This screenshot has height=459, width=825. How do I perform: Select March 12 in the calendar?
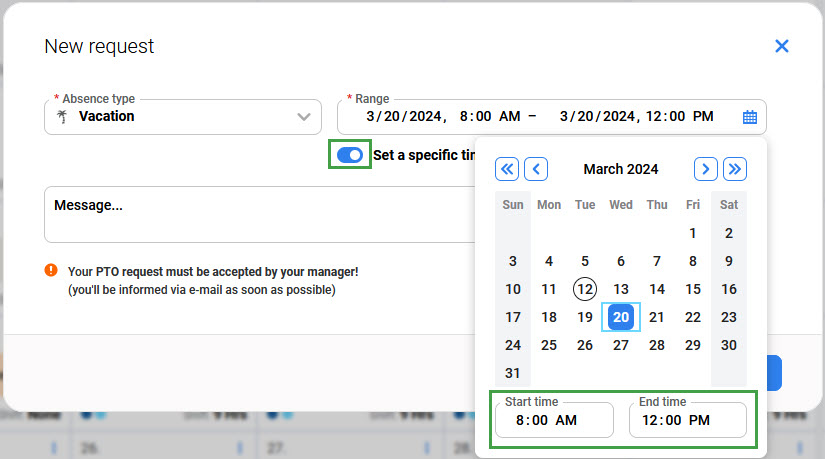point(585,289)
